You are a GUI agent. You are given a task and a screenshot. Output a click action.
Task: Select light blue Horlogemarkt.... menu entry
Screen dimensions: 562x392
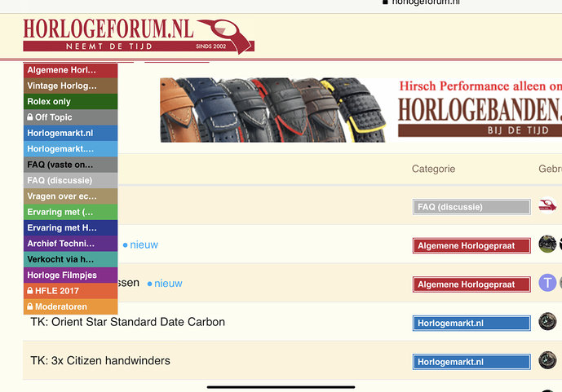70,149
